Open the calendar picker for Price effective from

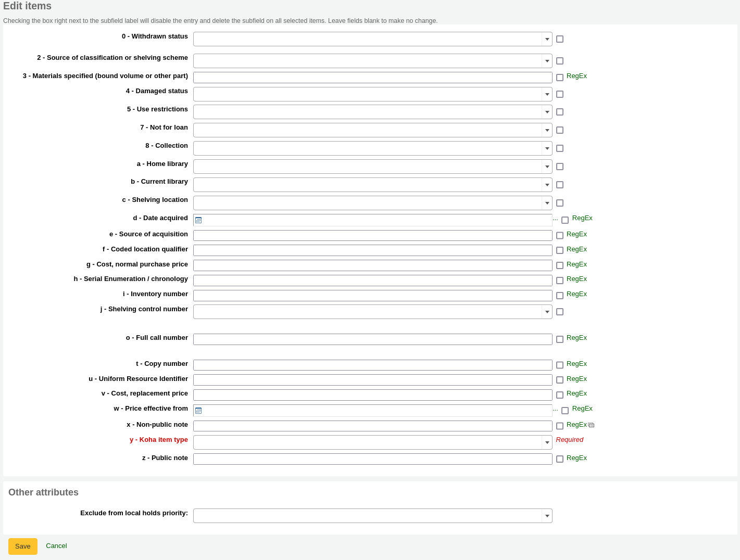click(x=198, y=411)
